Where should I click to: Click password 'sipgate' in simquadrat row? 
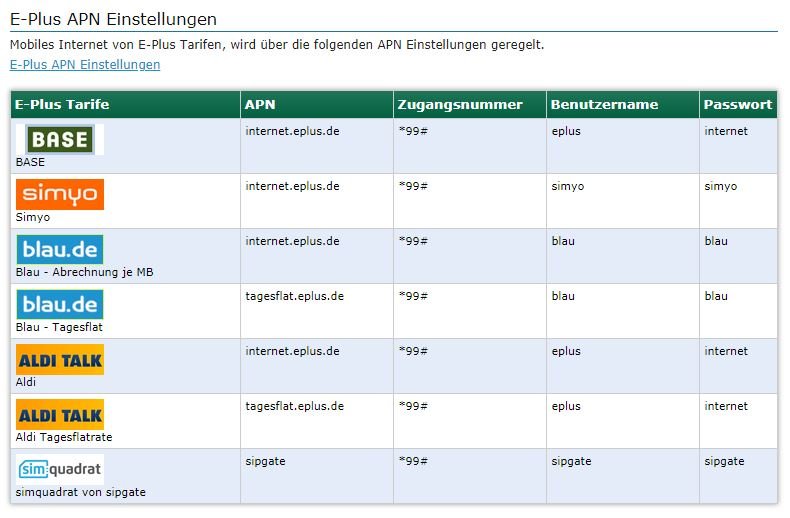pyautogui.click(x=725, y=462)
